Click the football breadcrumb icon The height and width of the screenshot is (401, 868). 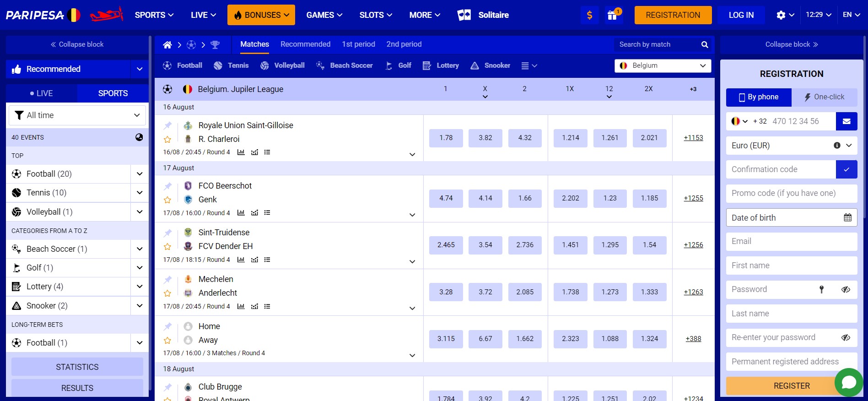click(191, 45)
